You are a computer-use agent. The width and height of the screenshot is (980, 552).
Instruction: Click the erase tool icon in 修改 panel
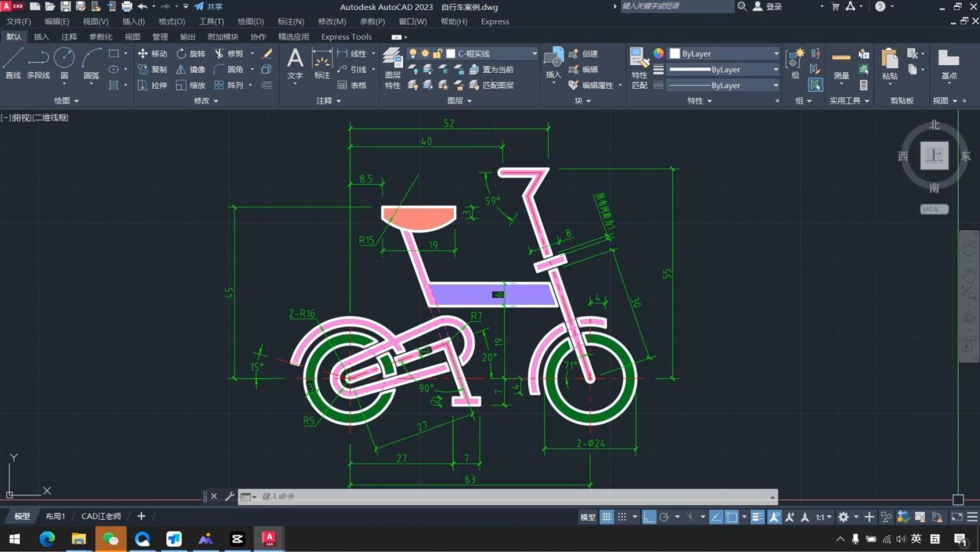pyautogui.click(x=267, y=54)
